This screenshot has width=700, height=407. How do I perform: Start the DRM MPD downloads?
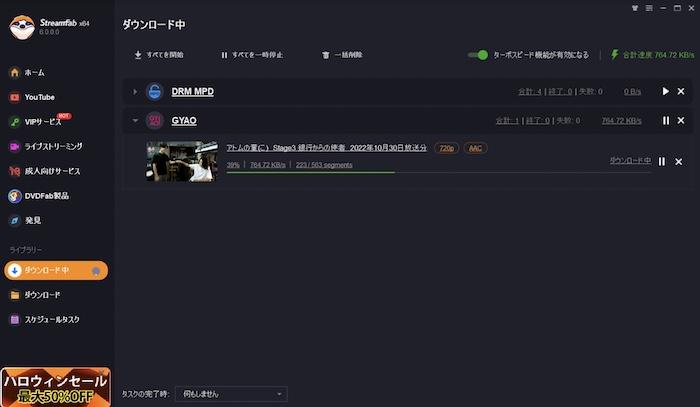pos(665,91)
